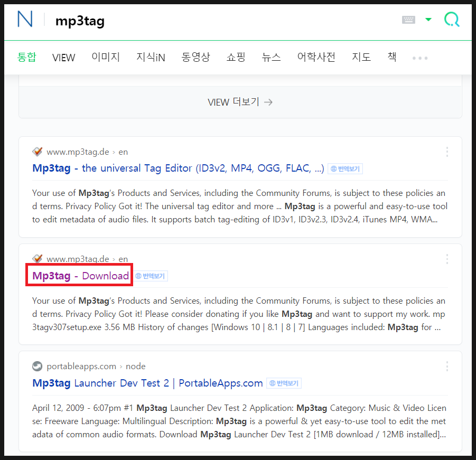
Task: Open the 쇼핑 tab
Action: (236, 57)
